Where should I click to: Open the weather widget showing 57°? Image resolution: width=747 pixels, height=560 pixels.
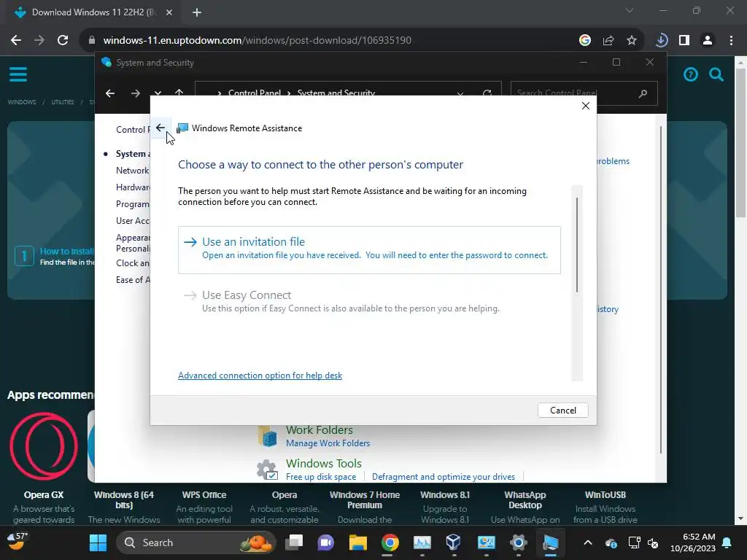point(18,541)
